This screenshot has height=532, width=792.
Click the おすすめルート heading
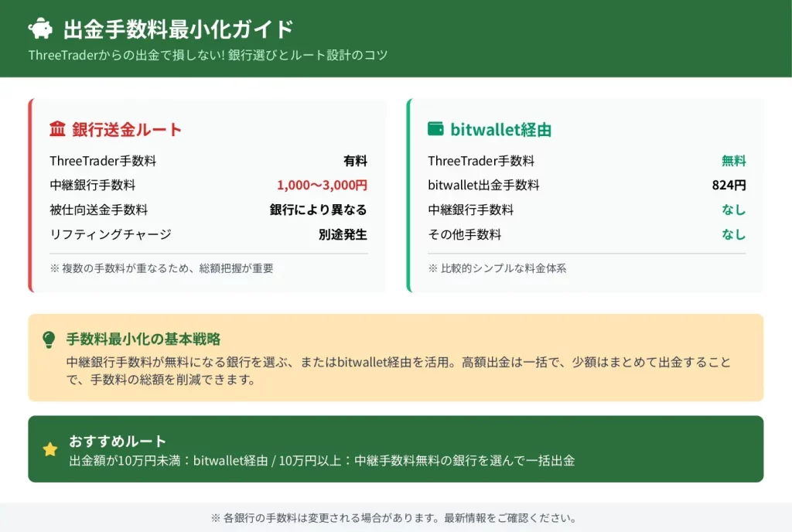118,441
